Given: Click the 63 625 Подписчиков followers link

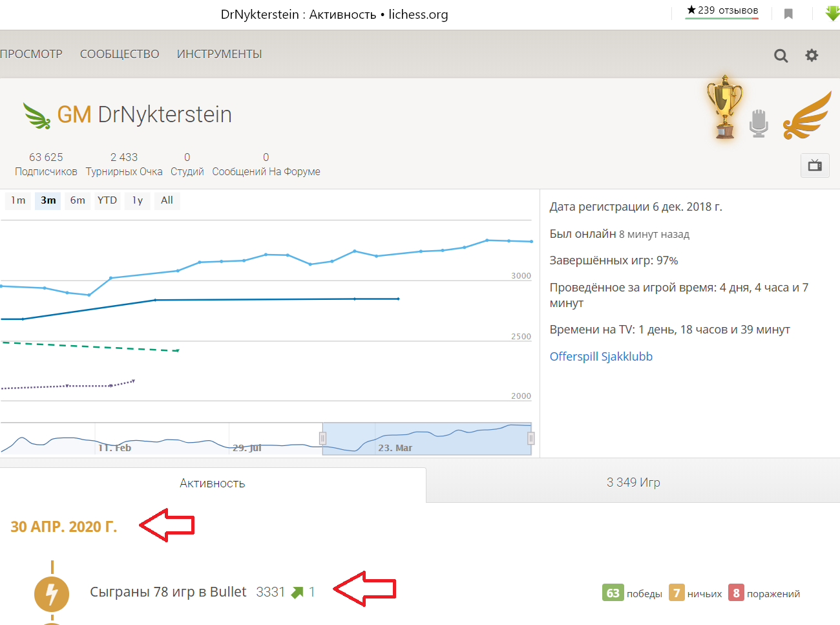Looking at the screenshot, I should 46,164.
